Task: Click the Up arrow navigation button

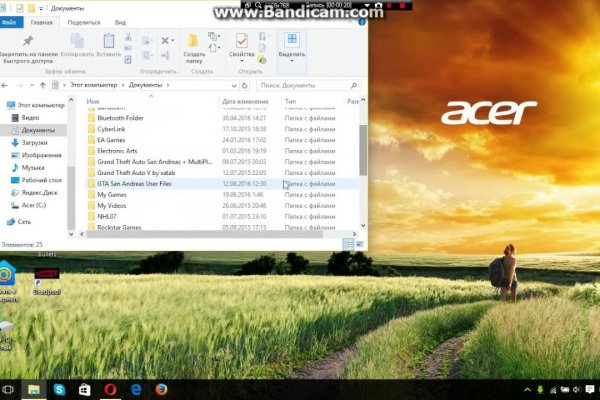Action: (x=41, y=86)
